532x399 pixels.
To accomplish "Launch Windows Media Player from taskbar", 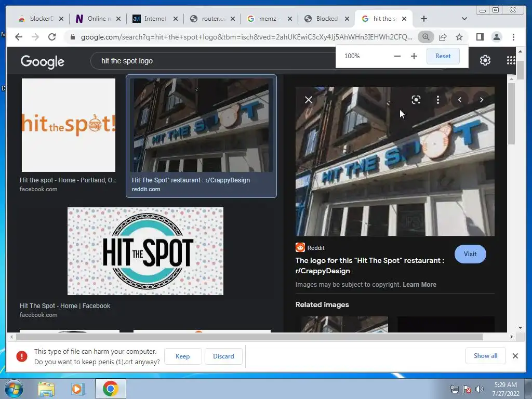I will click(x=77, y=389).
